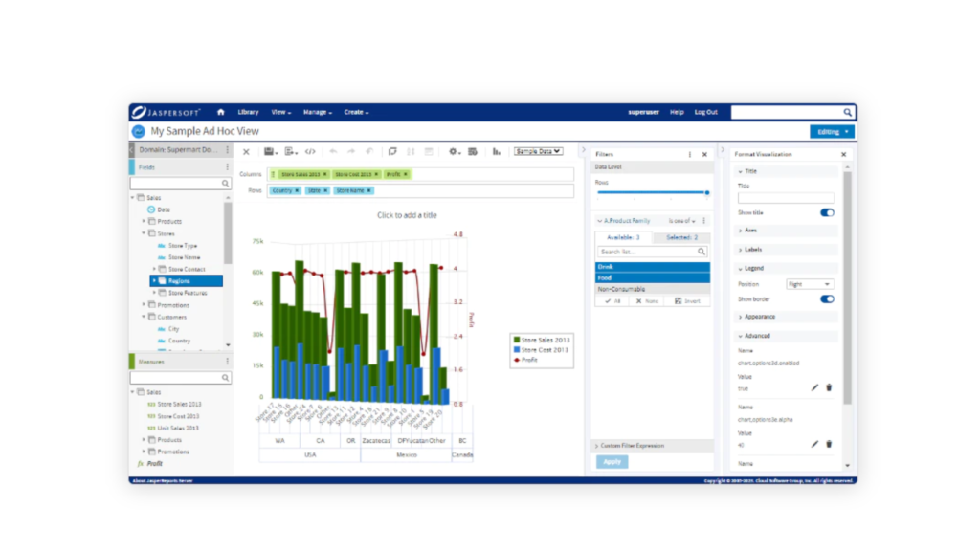This screenshot has width=980, height=551.
Task: Switch the display mode icon
Action: pyautogui.click(x=392, y=152)
